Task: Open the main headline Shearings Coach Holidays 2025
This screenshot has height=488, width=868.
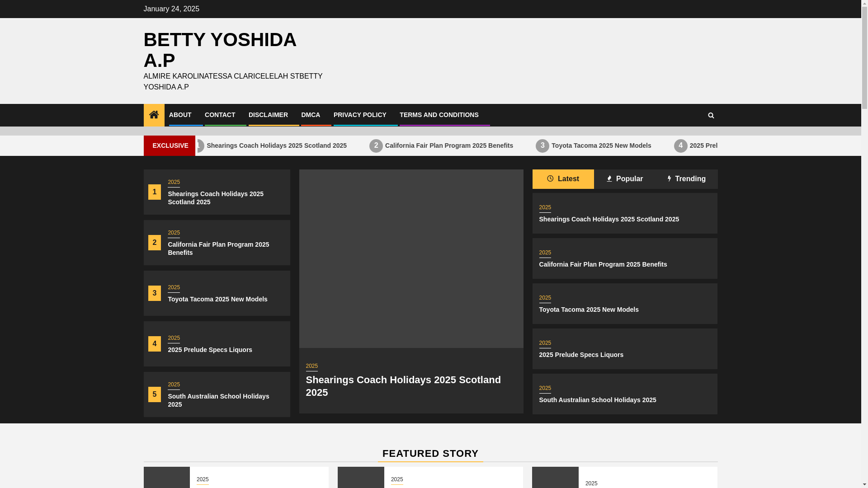Action: (403, 386)
